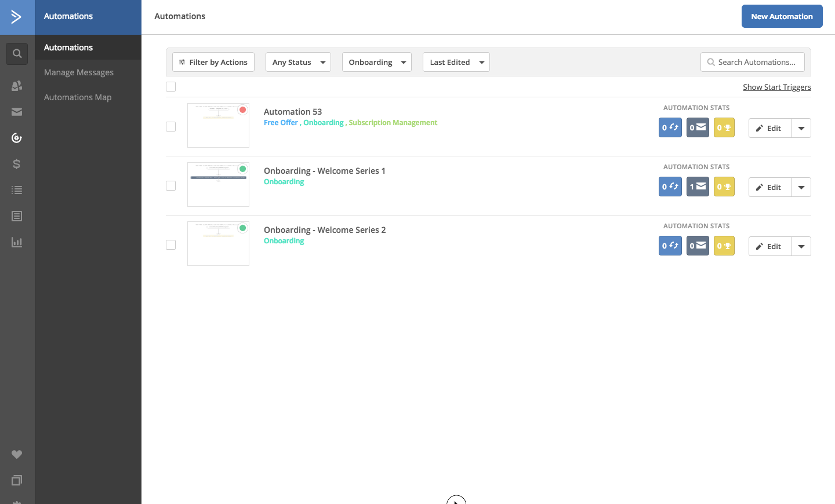This screenshot has height=504, width=835.
Task: Open the Contacts icon in sidebar
Action: pos(17,86)
